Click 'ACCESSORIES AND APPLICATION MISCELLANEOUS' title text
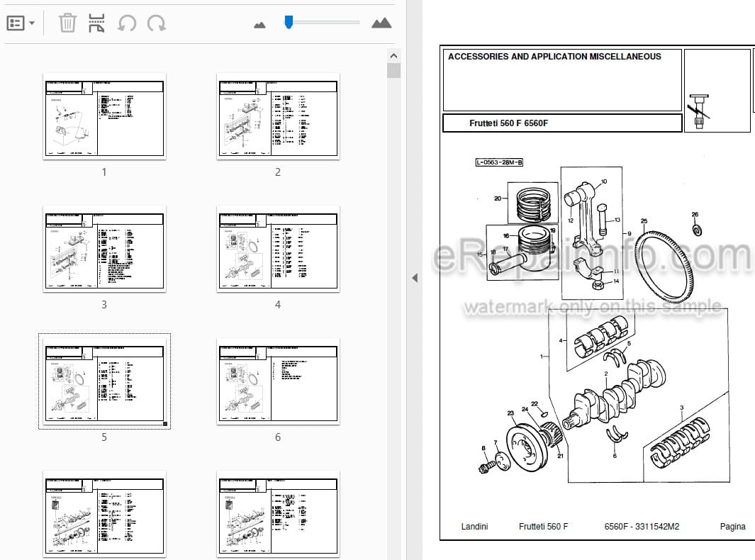755x560 pixels. pyautogui.click(x=554, y=57)
